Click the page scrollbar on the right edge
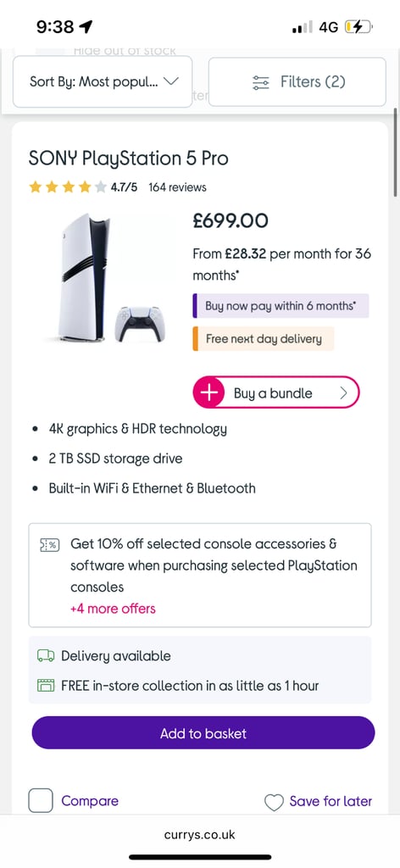The width and height of the screenshot is (400, 868). (396, 152)
